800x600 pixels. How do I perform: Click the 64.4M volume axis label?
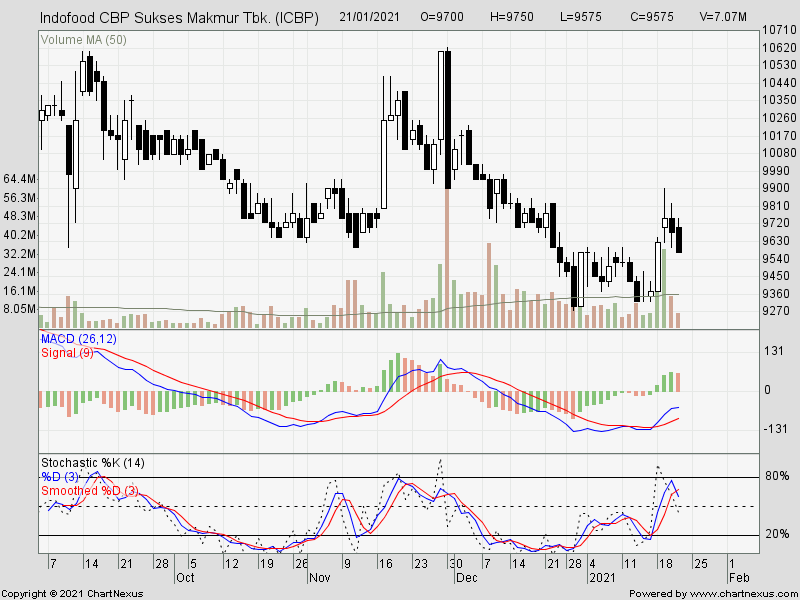(x=19, y=179)
